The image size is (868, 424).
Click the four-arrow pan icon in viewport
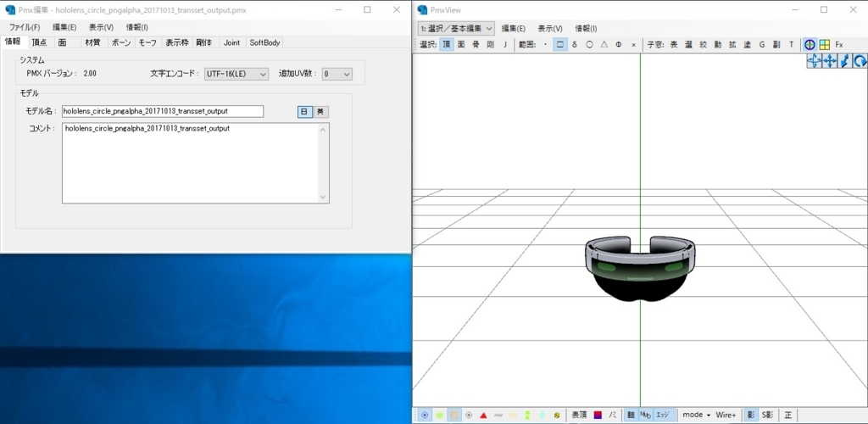point(829,61)
